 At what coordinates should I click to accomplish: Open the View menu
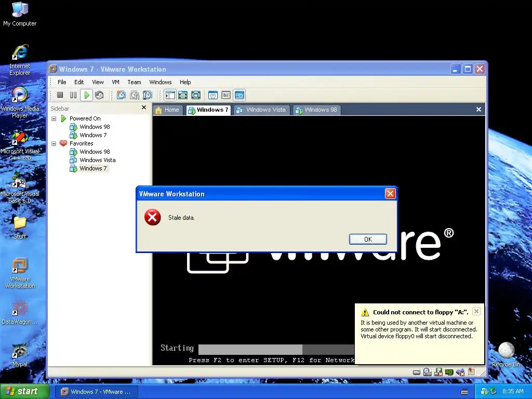coord(98,82)
